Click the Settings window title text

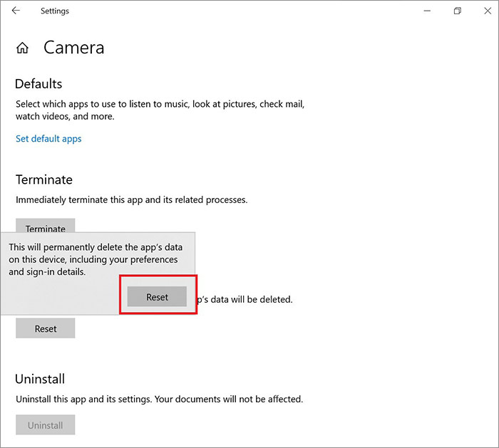tap(55, 11)
